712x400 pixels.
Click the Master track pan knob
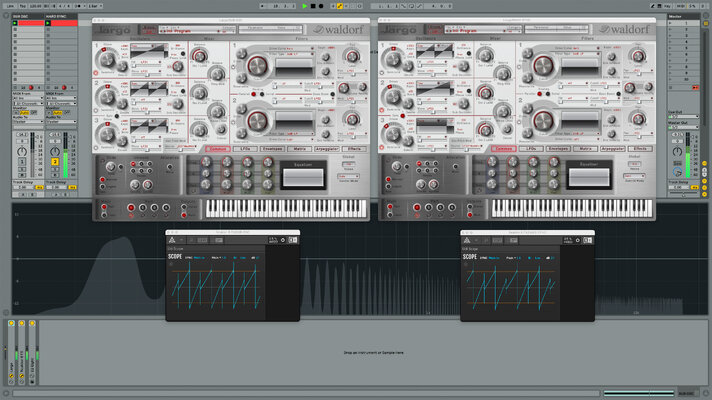pyautogui.click(x=677, y=151)
